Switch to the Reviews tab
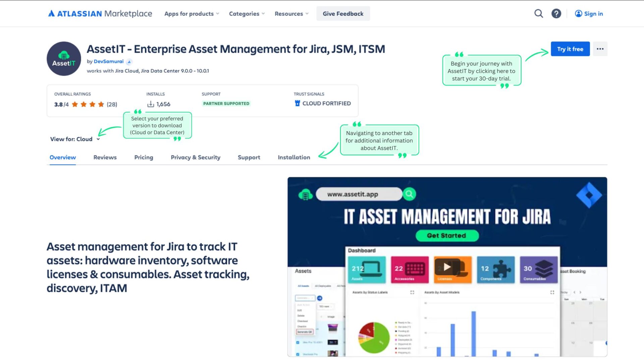Viewport: 644px width, 362px height. (x=105, y=157)
